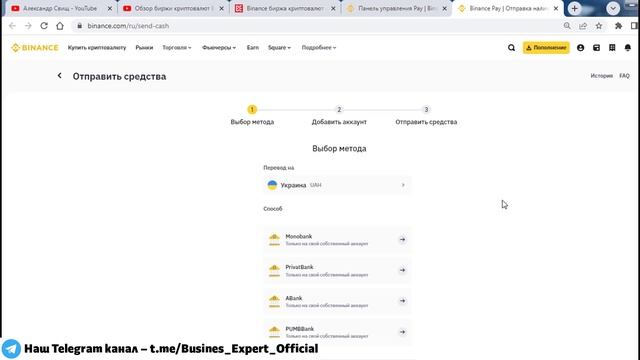Open the user profile icon
Viewport: 640px width, 360px height.
[580, 48]
